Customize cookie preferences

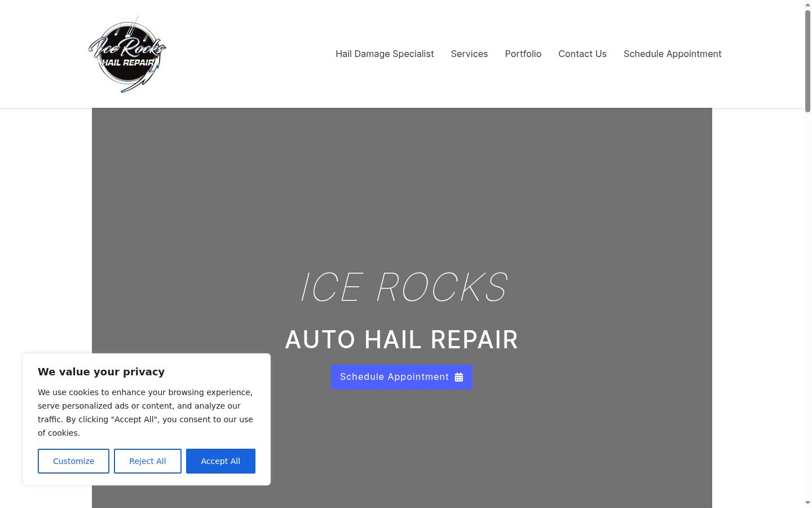pos(73,461)
